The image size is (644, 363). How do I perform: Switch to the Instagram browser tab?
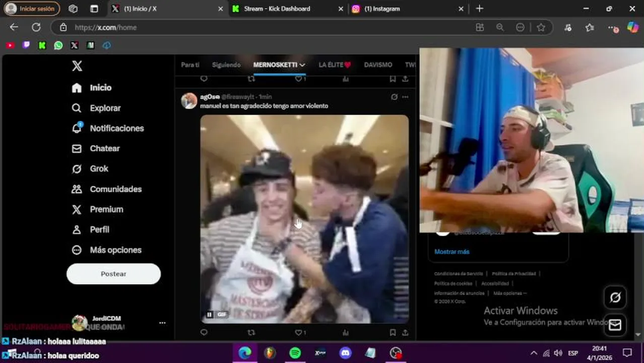(x=408, y=9)
